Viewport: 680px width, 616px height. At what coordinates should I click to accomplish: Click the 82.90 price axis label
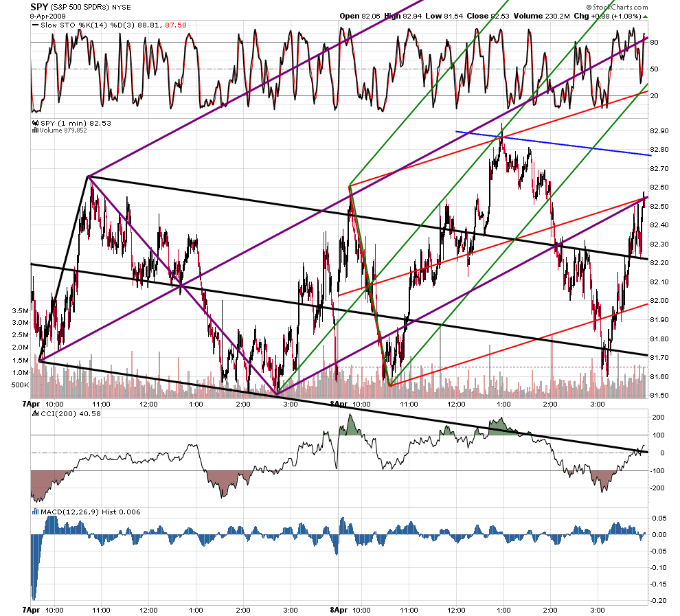(659, 130)
